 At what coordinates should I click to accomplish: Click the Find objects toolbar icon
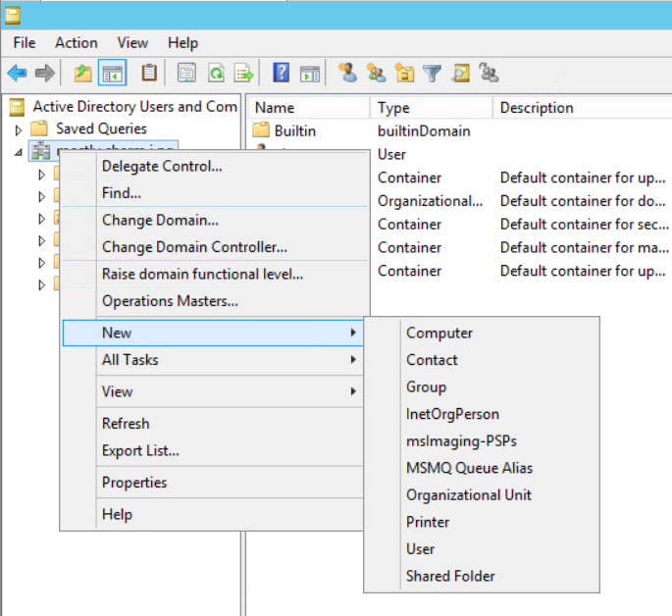click(461, 73)
